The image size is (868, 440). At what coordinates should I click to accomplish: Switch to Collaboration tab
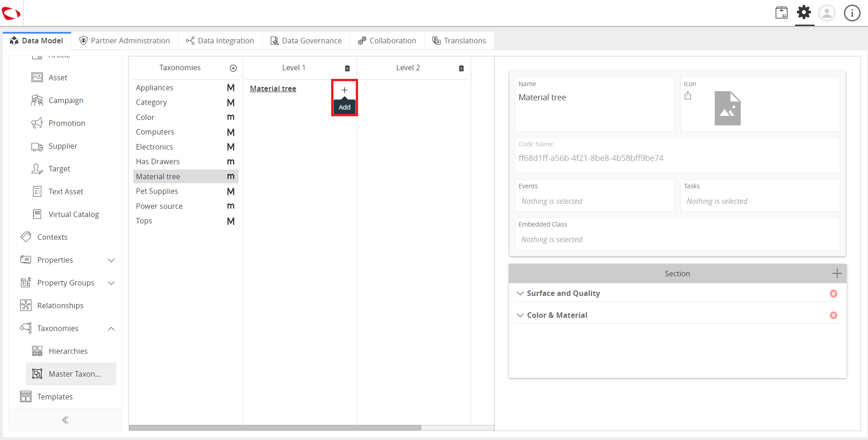(387, 41)
